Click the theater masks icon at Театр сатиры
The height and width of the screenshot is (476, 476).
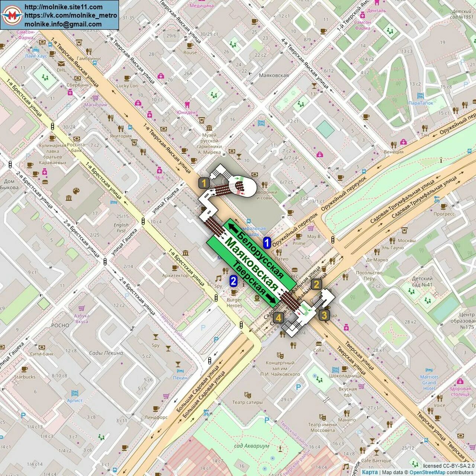(x=247, y=395)
